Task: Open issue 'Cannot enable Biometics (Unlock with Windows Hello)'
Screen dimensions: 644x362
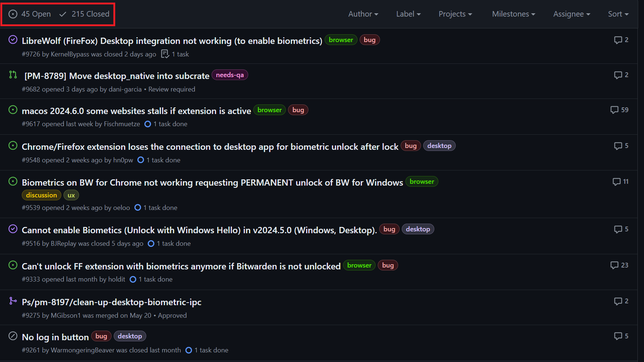Action: pyautogui.click(x=199, y=230)
